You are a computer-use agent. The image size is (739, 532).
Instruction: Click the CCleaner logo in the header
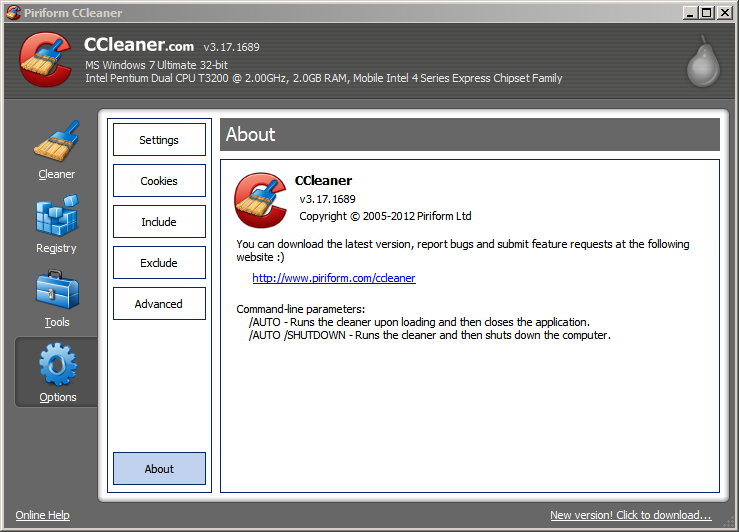point(45,59)
